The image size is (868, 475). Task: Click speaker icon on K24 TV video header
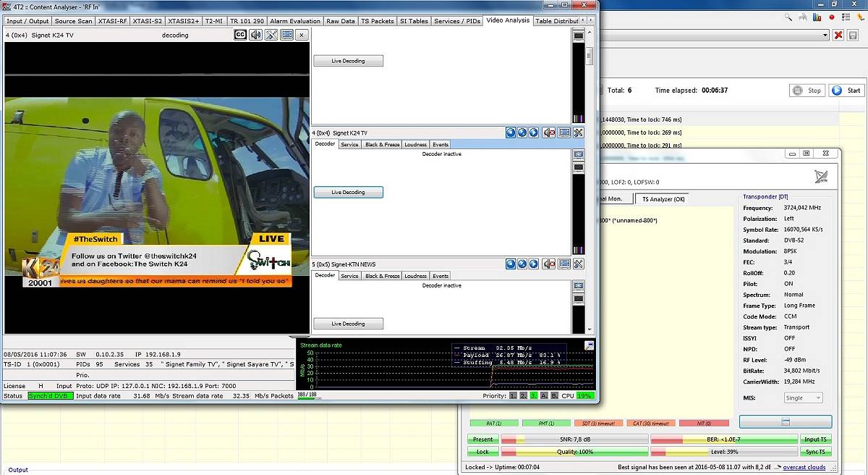click(255, 35)
